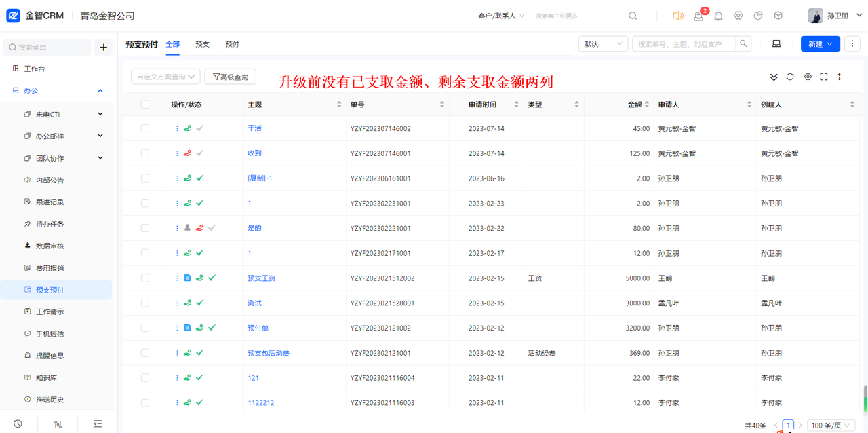The image size is (868, 433).
Task: Click the orange speaker announcement icon
Action: (677, 16)
